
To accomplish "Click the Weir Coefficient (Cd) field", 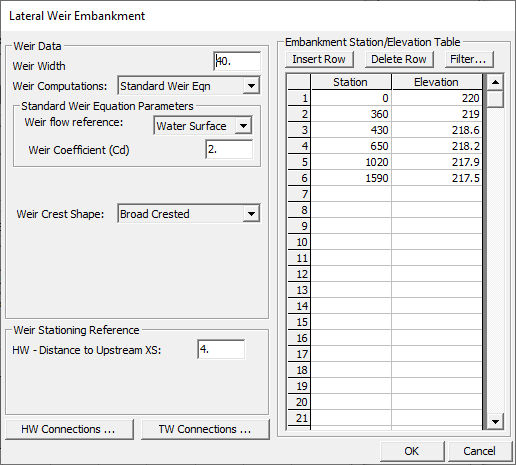I will tap(229, 149).
